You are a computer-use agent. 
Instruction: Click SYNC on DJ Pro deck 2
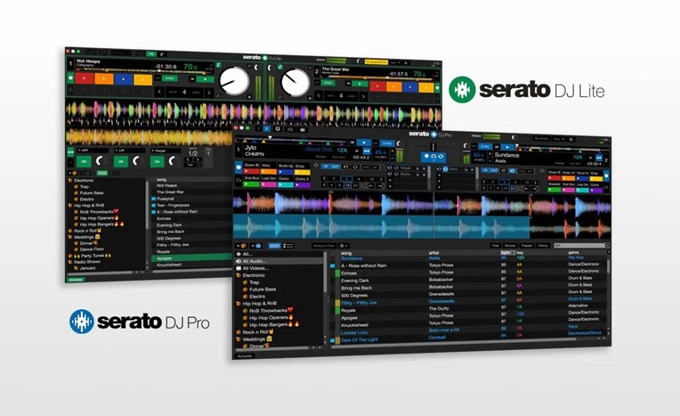[485, 147]
